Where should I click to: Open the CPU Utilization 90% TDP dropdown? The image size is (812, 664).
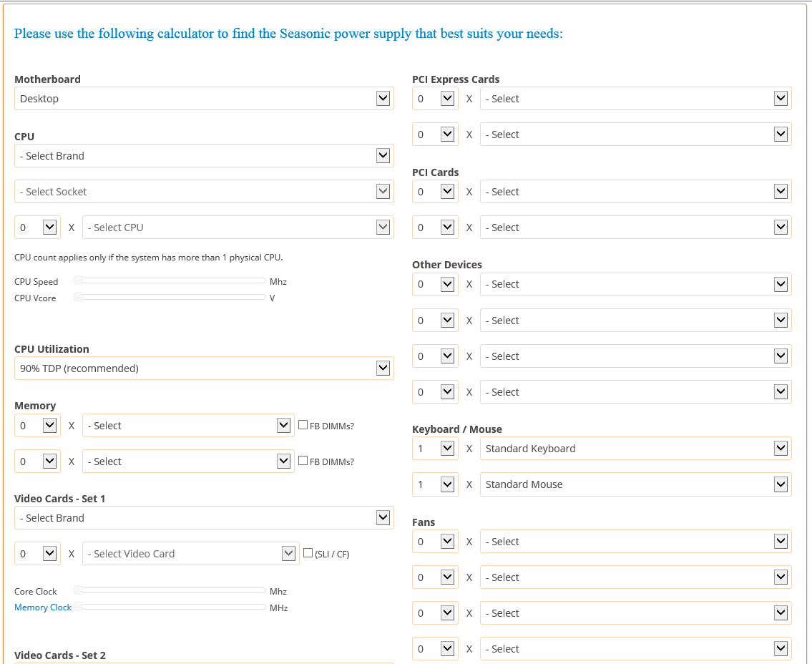(x=204, y=368)
